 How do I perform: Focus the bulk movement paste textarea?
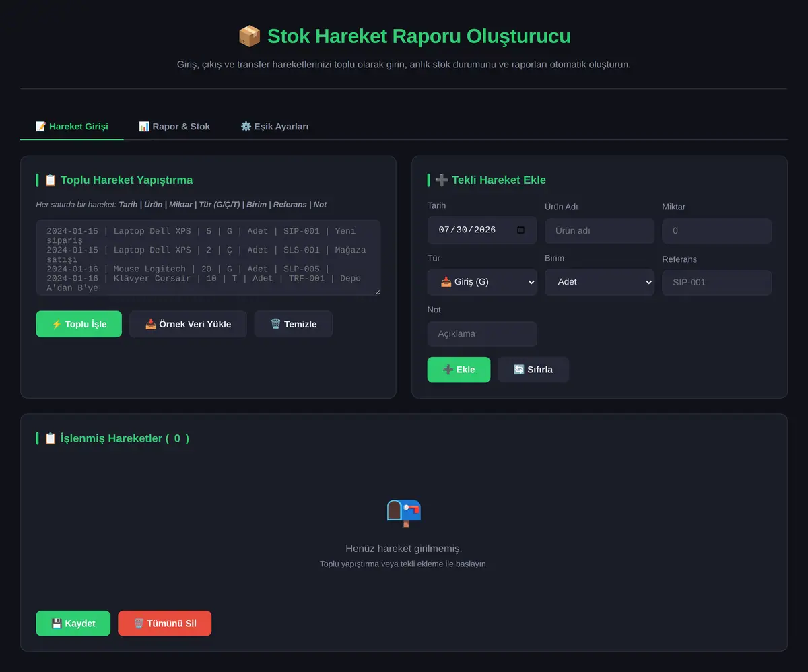click(x=208, y=257)
